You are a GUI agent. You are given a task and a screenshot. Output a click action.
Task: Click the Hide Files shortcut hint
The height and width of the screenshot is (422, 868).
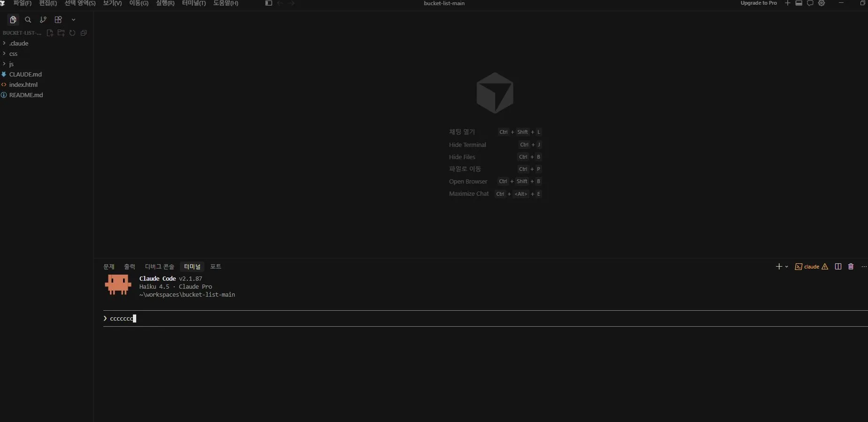click(x=495, y=157)
